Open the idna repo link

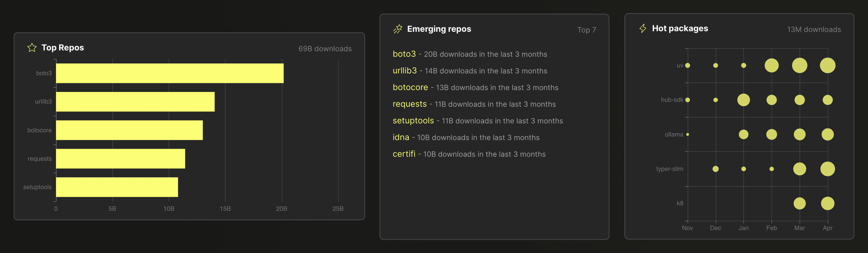(401, 137)
